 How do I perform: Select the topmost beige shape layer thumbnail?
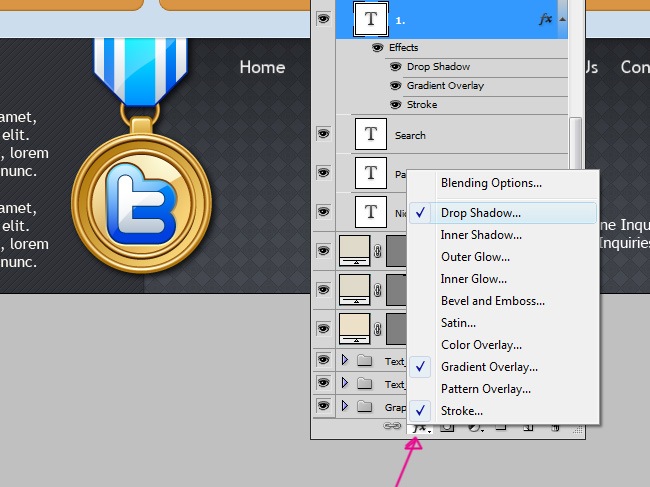[354, 251]
